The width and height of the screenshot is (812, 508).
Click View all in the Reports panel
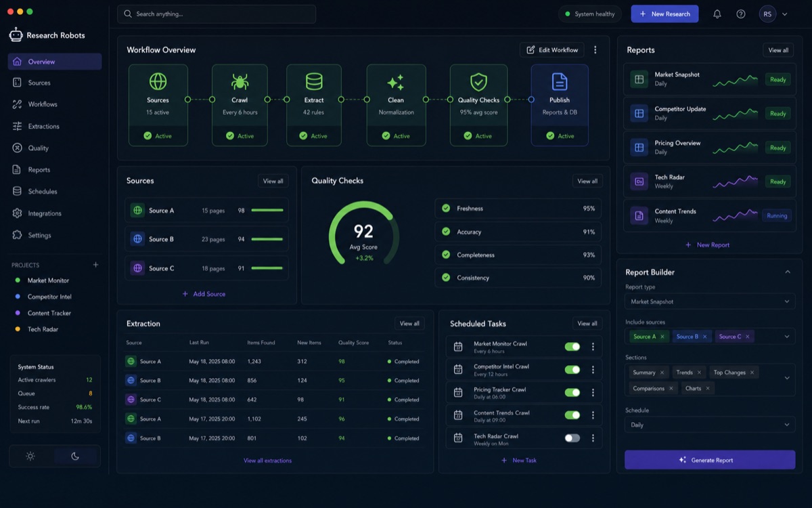(778, 50)
